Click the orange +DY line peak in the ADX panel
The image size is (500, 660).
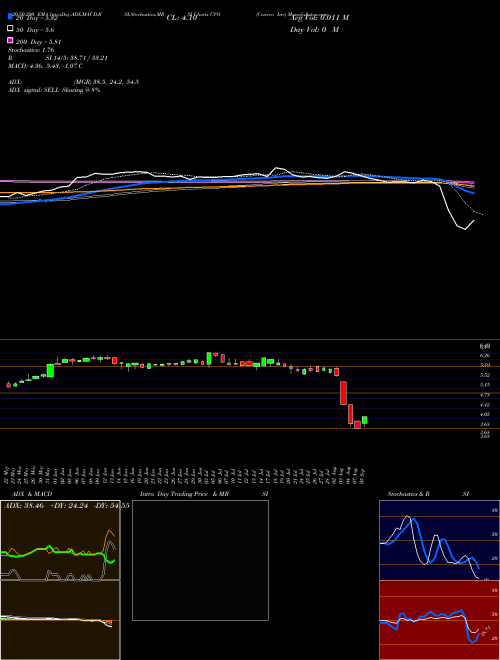(109, 531)
